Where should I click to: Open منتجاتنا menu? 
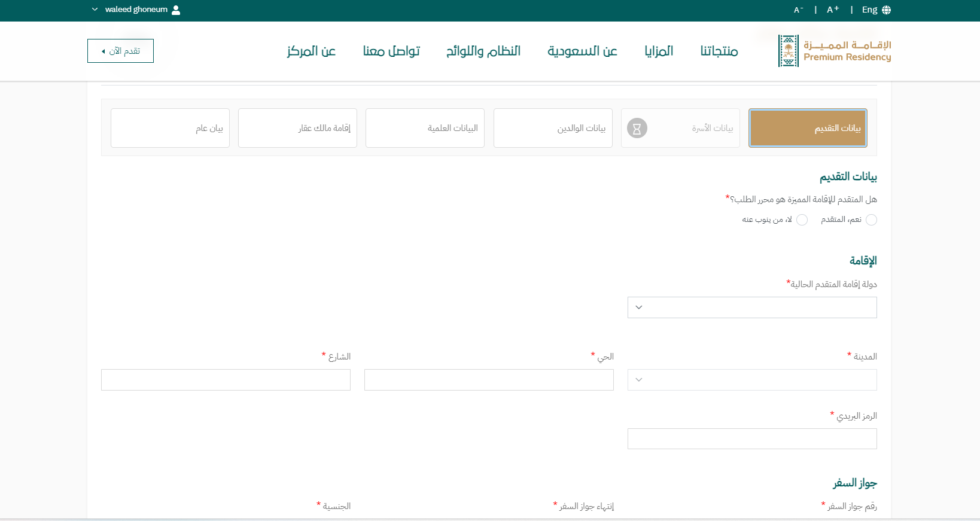coord(719,51)
